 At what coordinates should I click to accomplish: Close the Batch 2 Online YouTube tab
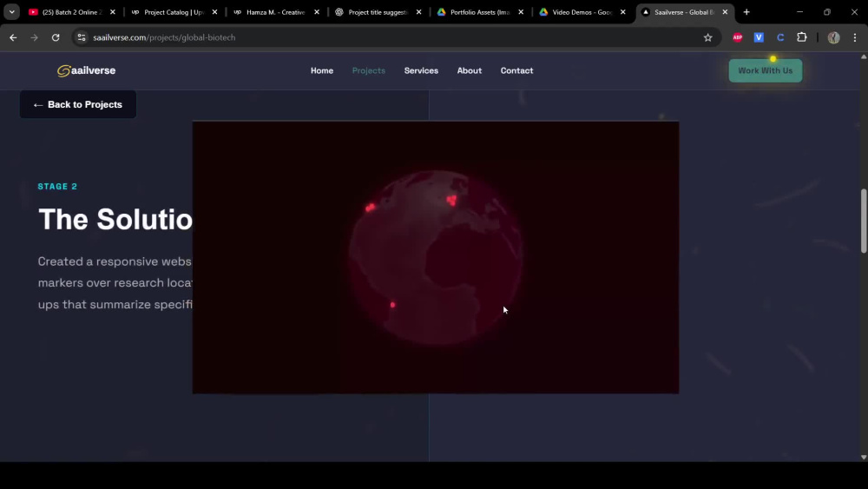pos(112,11)
